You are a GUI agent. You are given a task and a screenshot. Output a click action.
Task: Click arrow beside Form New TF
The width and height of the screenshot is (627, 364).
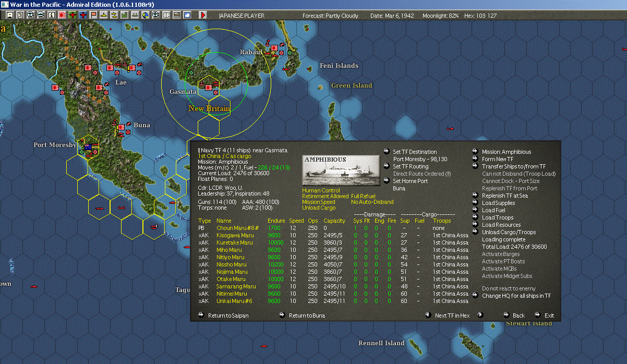475,159
